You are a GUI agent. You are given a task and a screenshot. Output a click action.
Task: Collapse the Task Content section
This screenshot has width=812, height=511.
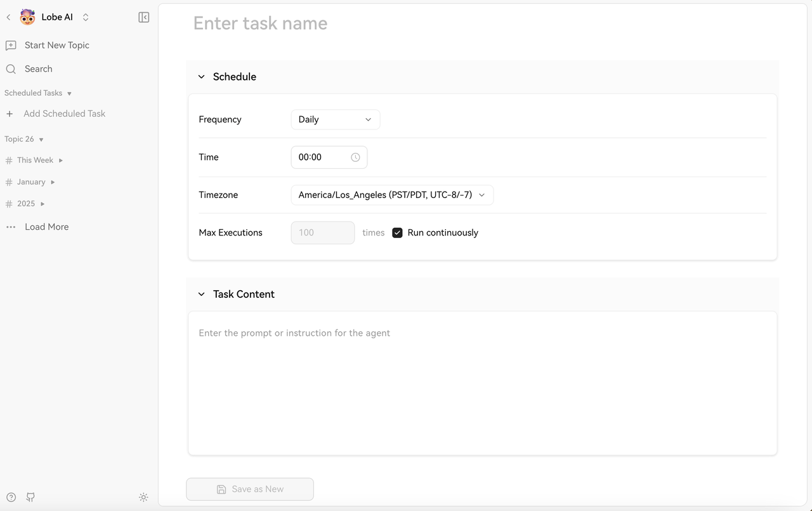(201, 294)
